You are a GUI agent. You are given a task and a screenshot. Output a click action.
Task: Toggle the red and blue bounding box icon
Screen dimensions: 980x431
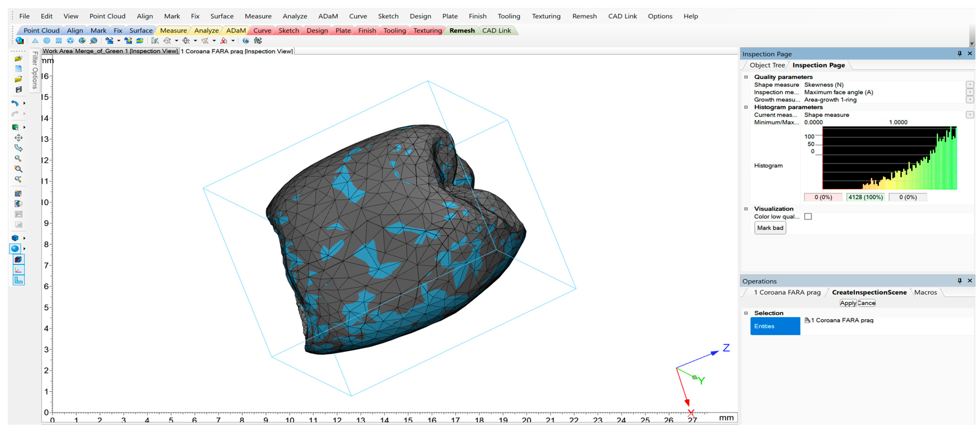pyautogui.click(x=18, y=260)
